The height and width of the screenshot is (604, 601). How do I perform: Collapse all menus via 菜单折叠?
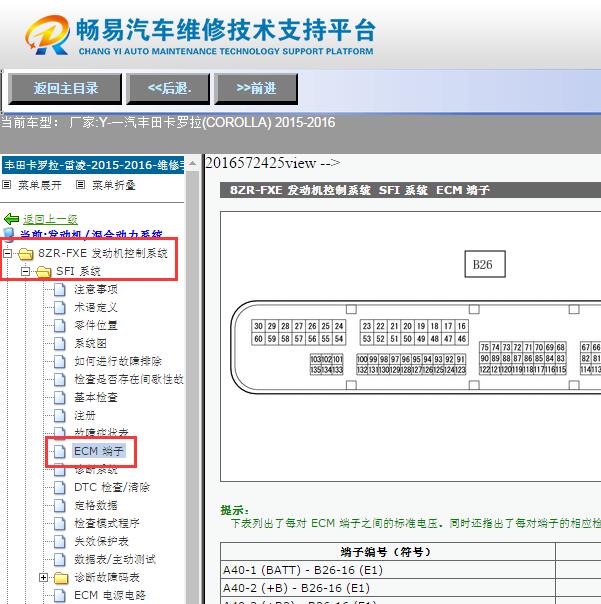pyautogui.click(x=114, y=185)
